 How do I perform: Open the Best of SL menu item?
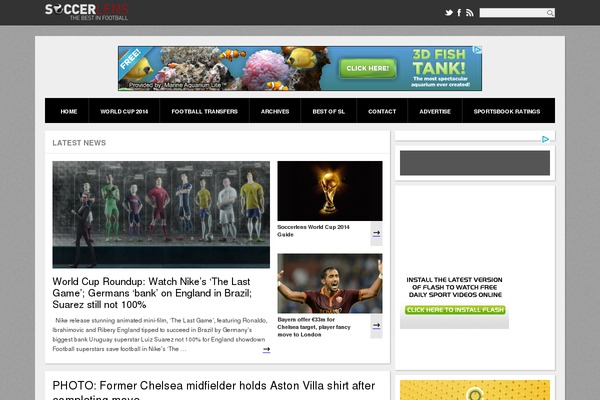[328, 111]
